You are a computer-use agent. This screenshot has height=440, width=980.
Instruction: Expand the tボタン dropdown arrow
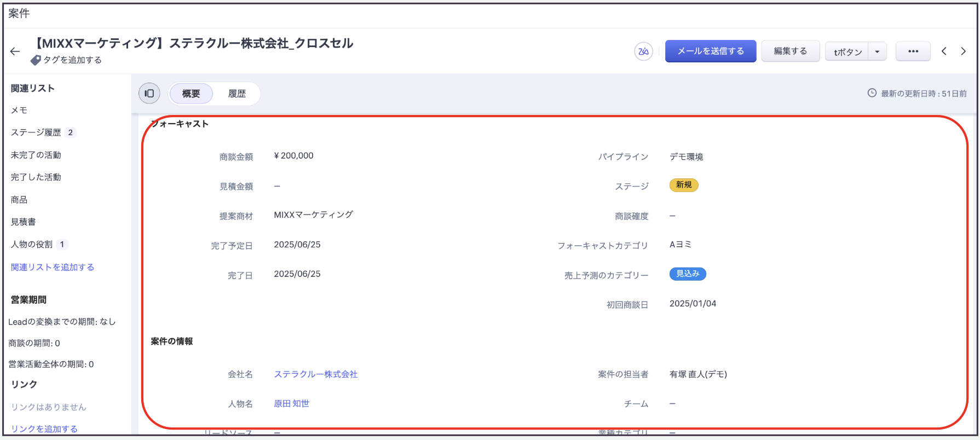click(877, 52)
